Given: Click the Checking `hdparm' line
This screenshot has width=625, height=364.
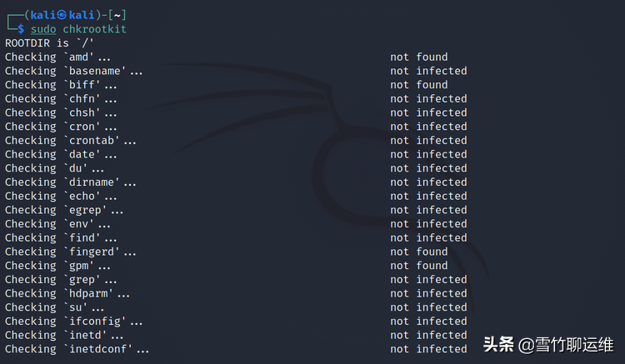Looking at the screenshot, I should point(67,293).
